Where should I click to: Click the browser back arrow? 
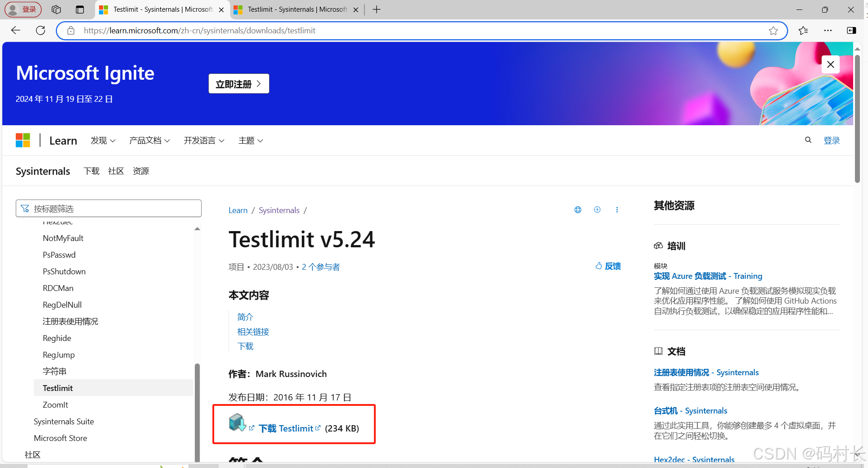point(16,31)
